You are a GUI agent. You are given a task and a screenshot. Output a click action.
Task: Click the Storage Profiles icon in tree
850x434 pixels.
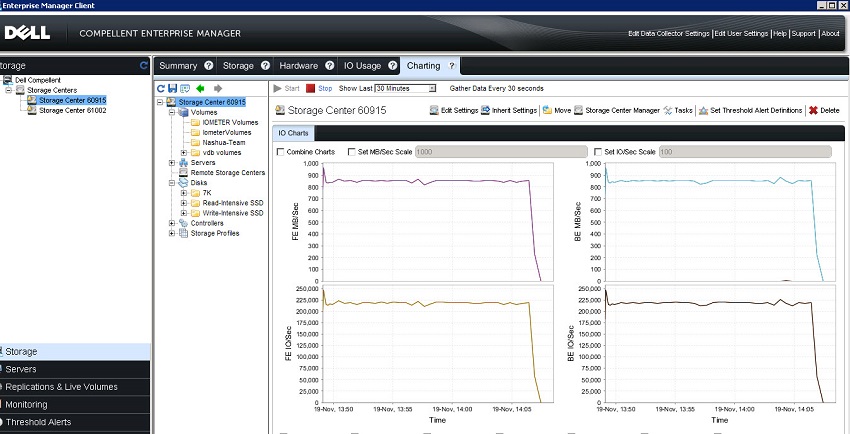coord(183,233)
